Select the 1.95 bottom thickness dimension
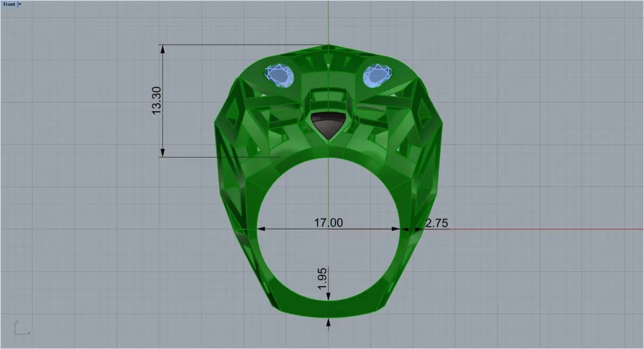644x349 pixels. [323, 279]
